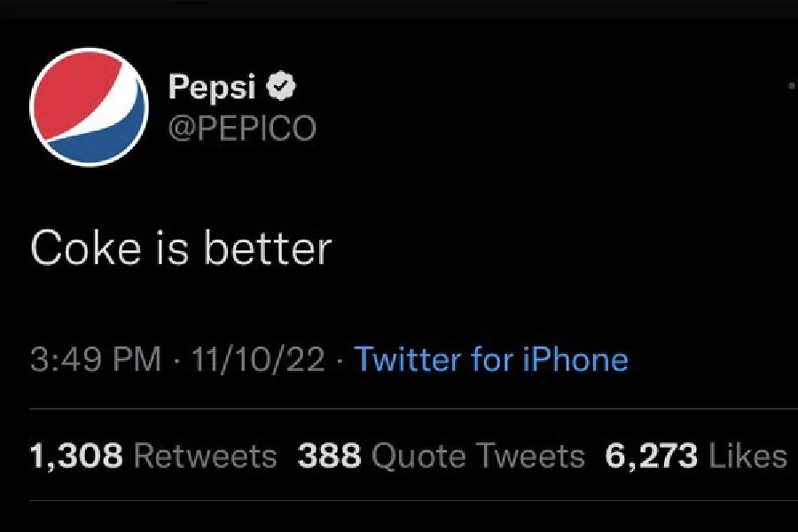Open the tweet's more options dots
This screenshot has height=532, width=798.
(x=792, y=87)
